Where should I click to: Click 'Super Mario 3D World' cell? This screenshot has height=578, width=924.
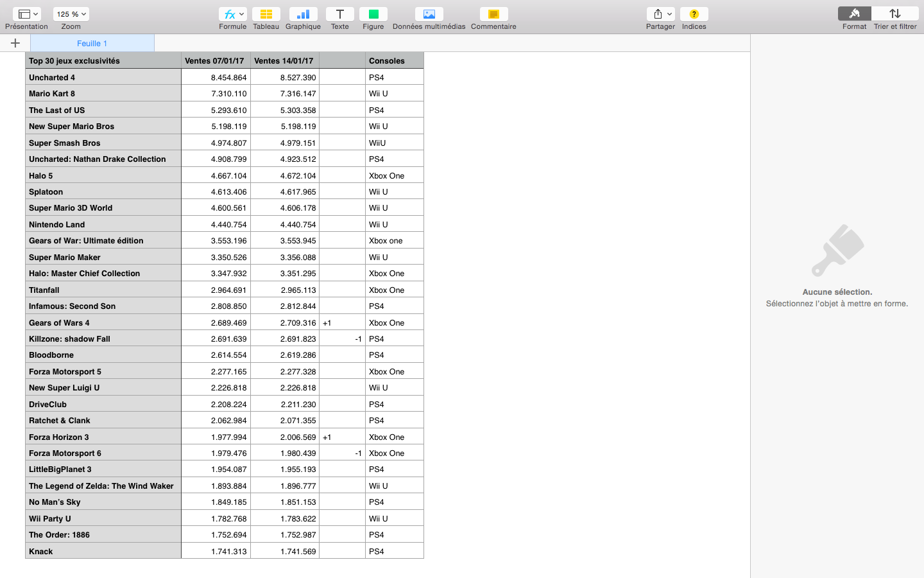pyautogui.click(x=103, y=207)
